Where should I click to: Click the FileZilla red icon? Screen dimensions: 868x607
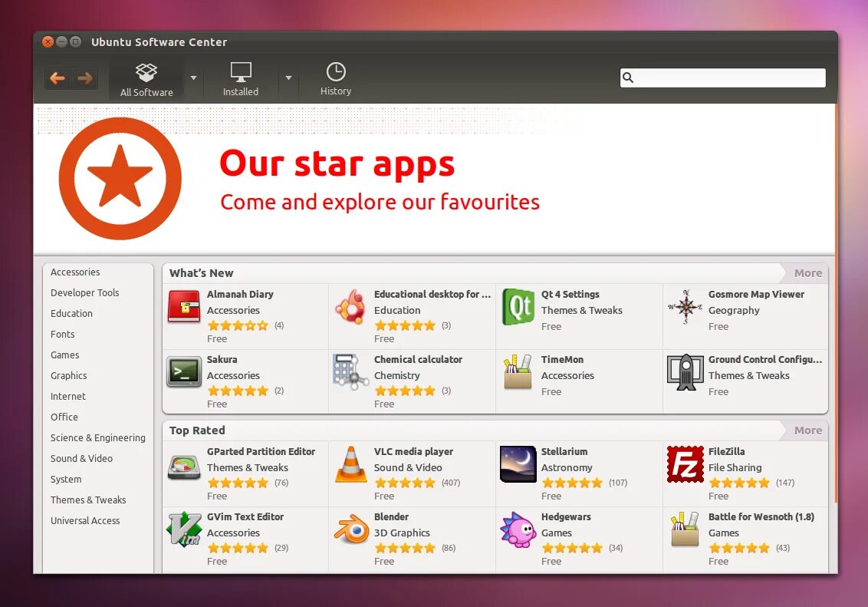[686, 464]
